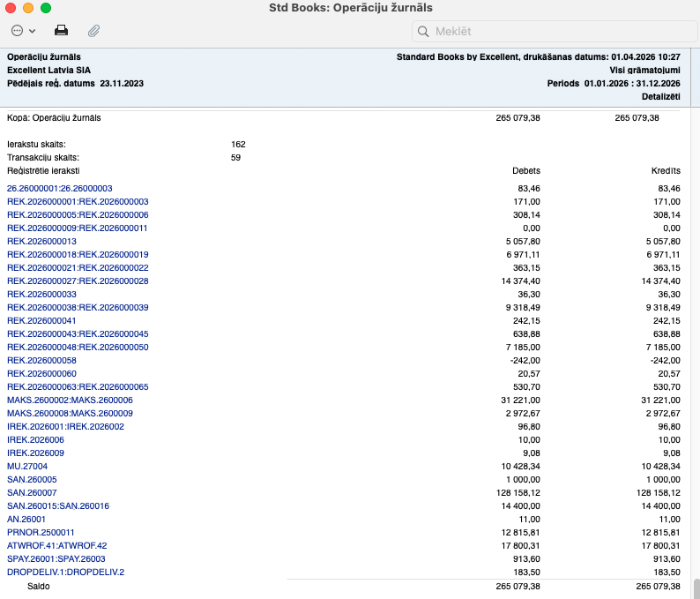Click the Meklēt search field
This screenshot has height=599, width=700.
pos(547,32)
